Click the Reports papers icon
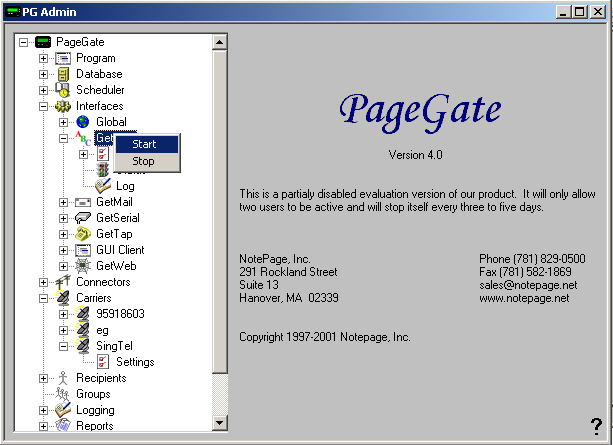Image resolution: width=613 pixels, height=445 pixels. (63, 425)
